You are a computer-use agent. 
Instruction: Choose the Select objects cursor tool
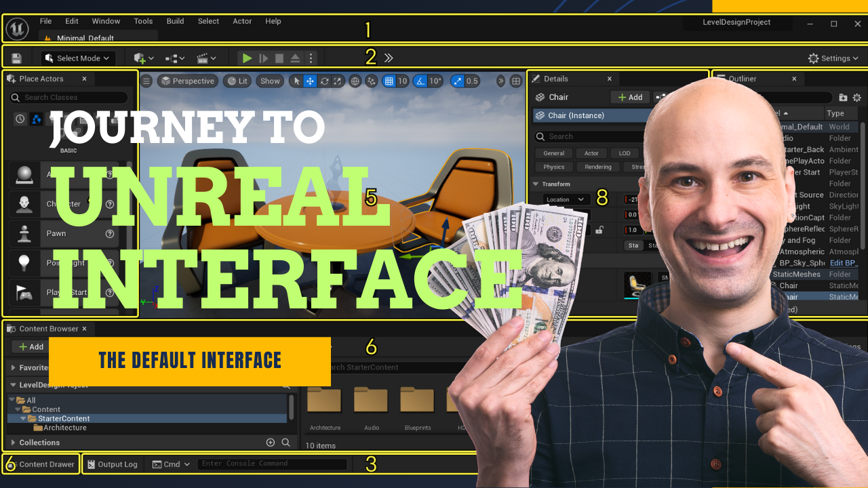296,81
